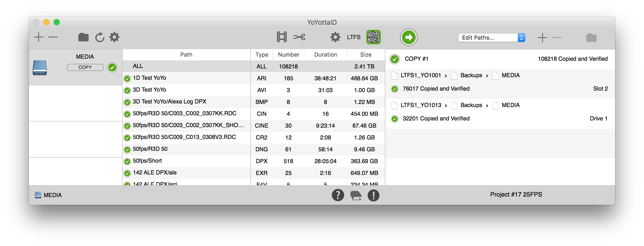The image size is (644, 246).
Task: Select the ALL path row
Action: (187, 66)
